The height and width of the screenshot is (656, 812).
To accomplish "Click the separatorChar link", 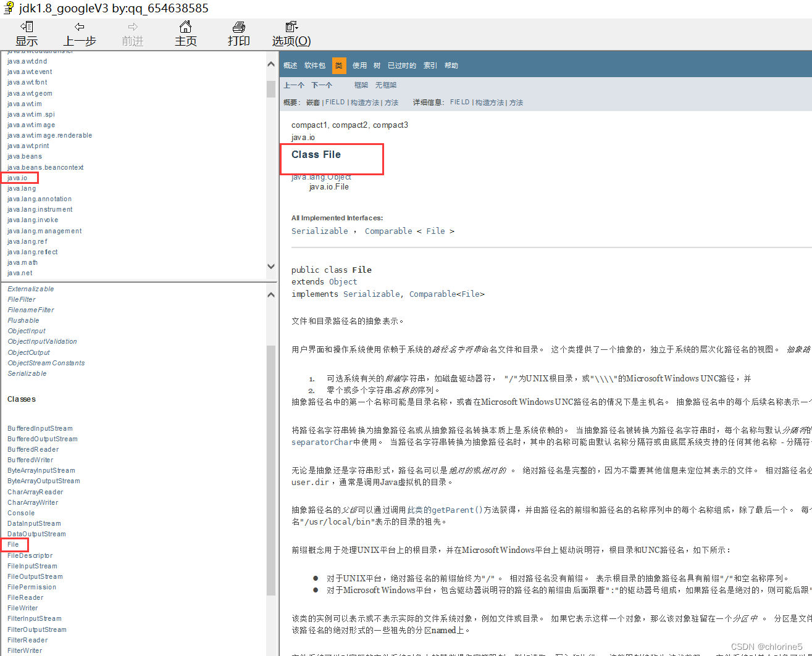I will click(322, 442).
